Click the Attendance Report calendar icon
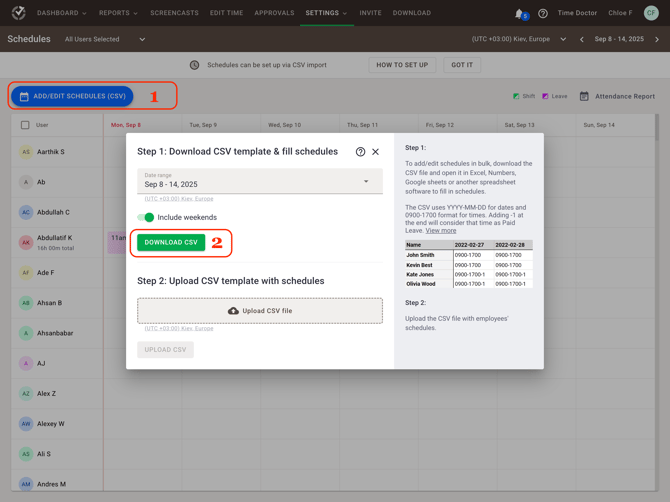670x502 pixels. [584, 96]
